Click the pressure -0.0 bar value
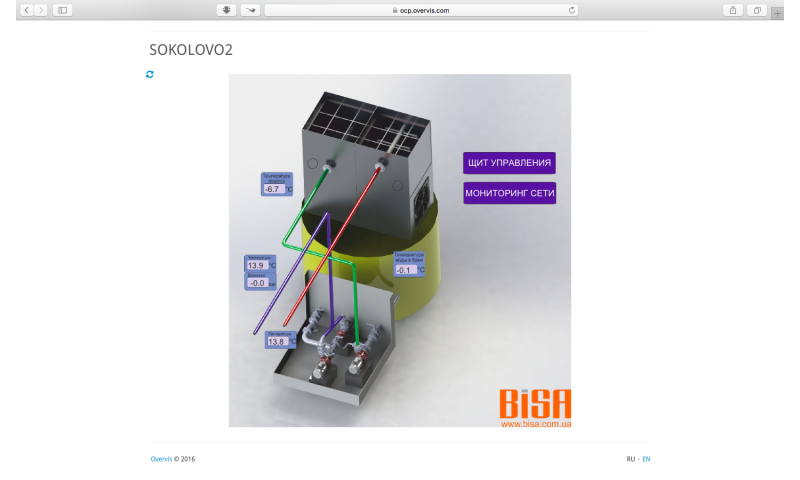Screen dimensions: 800x480 [x=256, y=284]
